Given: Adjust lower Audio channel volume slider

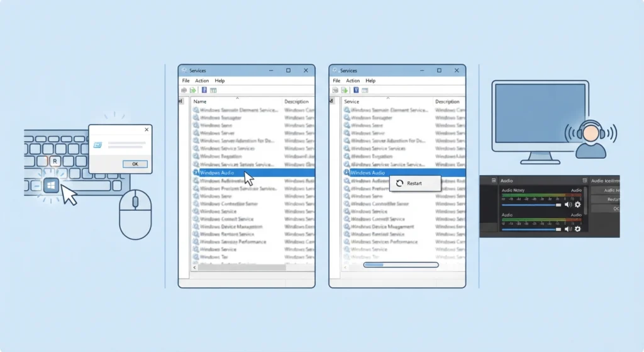Looking at the screenshot, I should [x=531, y=229].
